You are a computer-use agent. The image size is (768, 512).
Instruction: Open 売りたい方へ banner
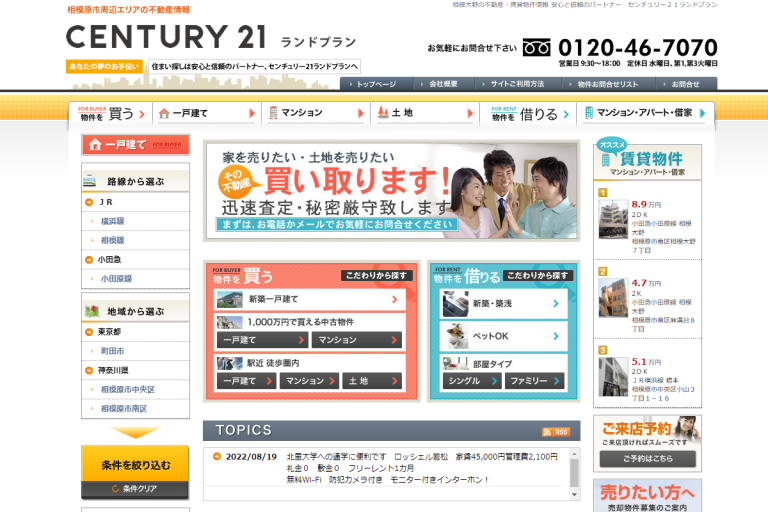tap(648, 496)
